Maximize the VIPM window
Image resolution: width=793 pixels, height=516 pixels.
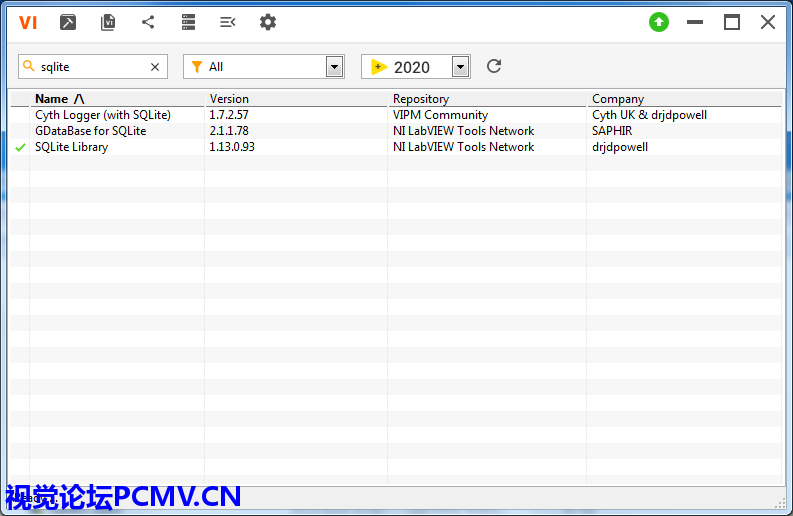pos(731,22)
